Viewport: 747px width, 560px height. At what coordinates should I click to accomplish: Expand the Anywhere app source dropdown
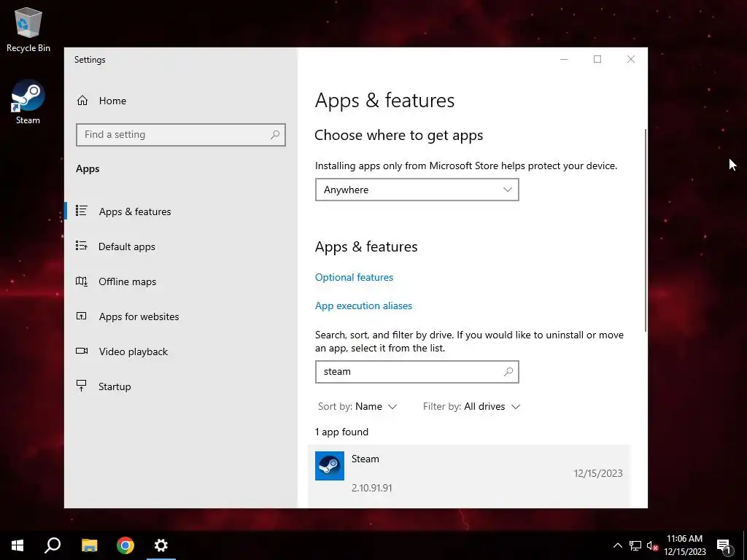point(417,190)
